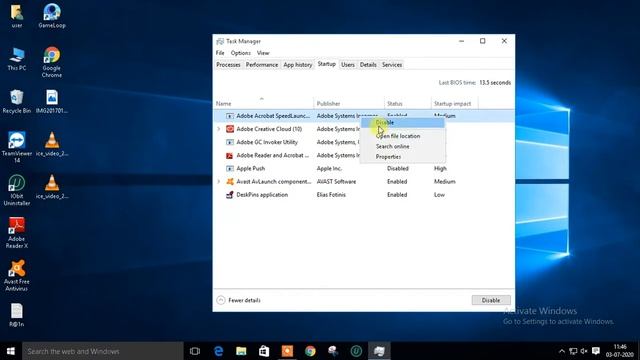Image resolution: width=640 pixels, height=360 pixels.
Task: Open the View menu
Action: click(x=263, y=53)
